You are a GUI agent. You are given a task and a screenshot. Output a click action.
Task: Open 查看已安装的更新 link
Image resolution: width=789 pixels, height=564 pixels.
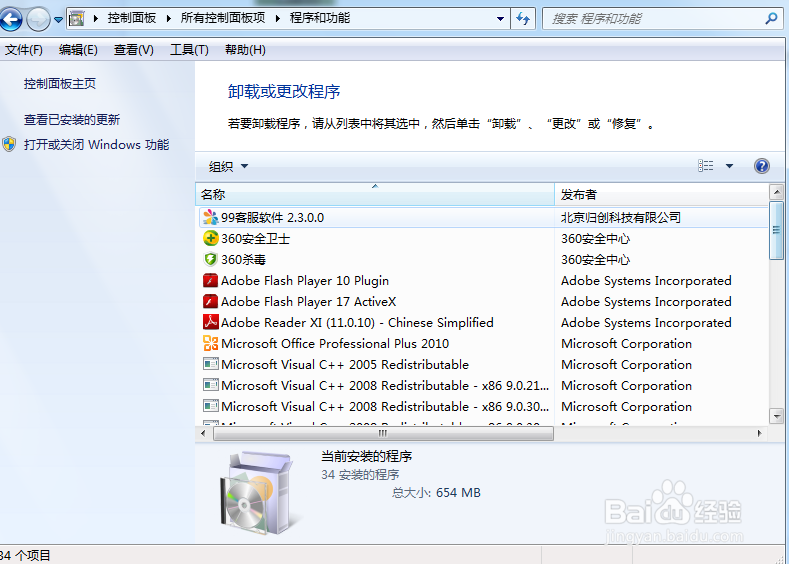click(x=72, y=120)
